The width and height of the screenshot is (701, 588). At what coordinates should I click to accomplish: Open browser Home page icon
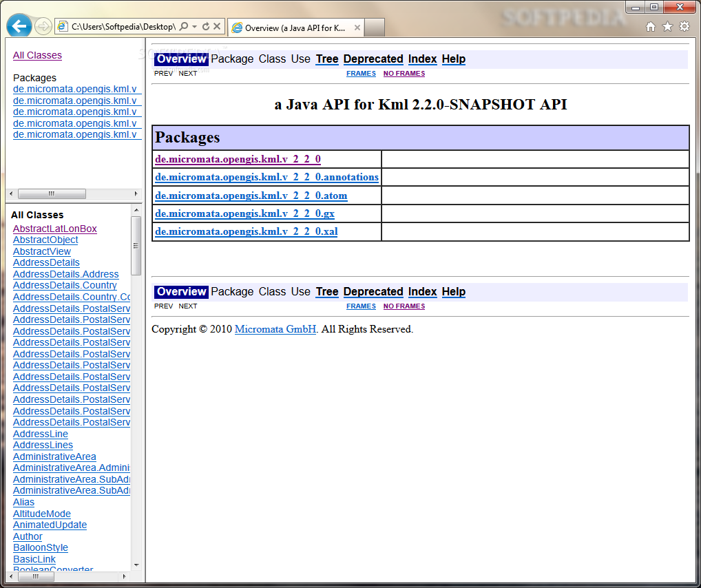tap(651, 27)
